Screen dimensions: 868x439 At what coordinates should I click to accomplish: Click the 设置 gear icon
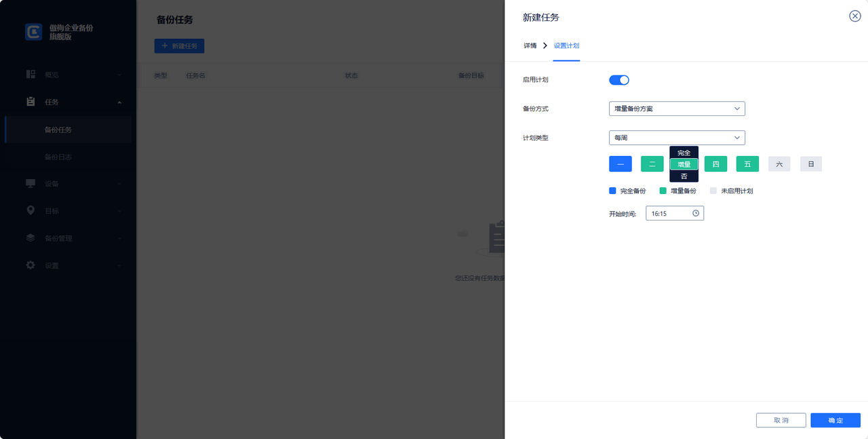point(30,265)
